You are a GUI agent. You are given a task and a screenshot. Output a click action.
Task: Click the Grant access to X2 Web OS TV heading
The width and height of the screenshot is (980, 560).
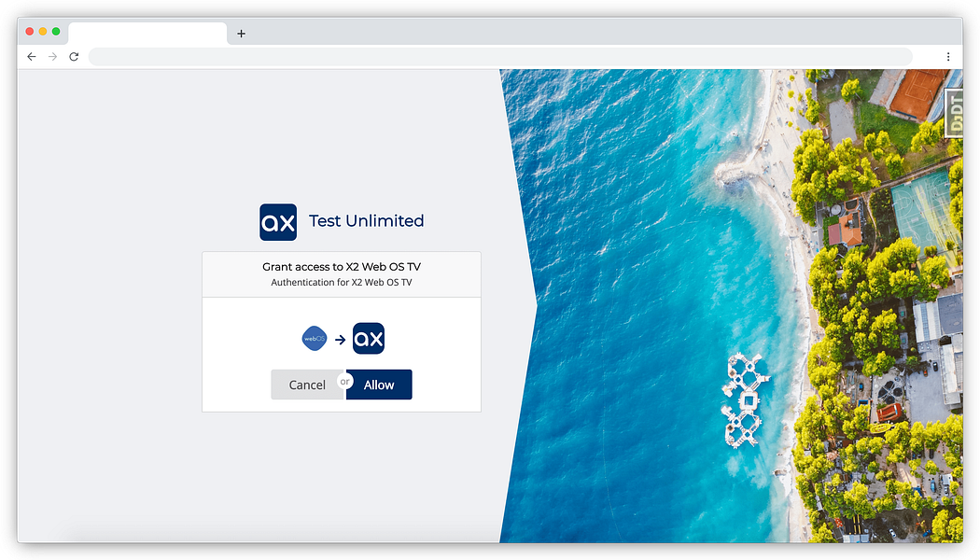pos(342,267)
